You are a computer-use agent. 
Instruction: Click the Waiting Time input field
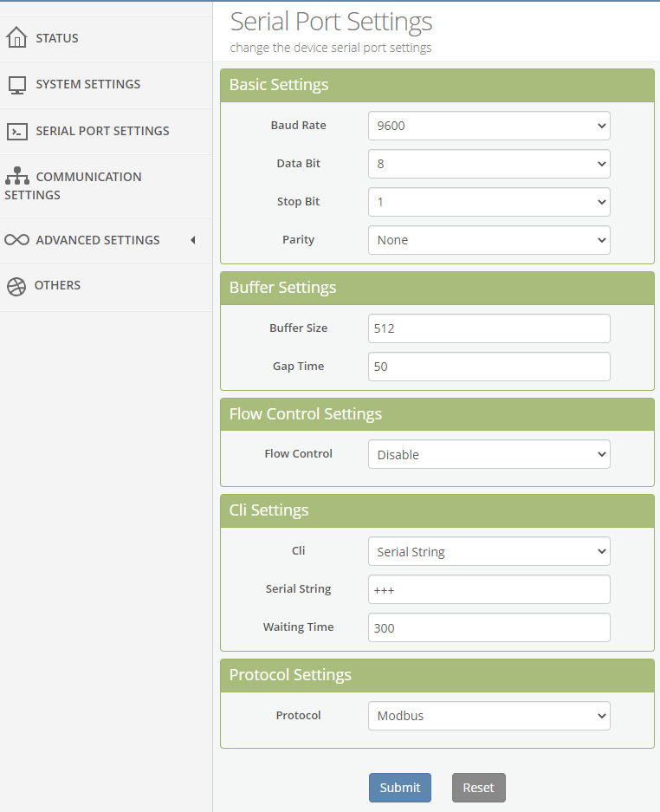[489, 627]
